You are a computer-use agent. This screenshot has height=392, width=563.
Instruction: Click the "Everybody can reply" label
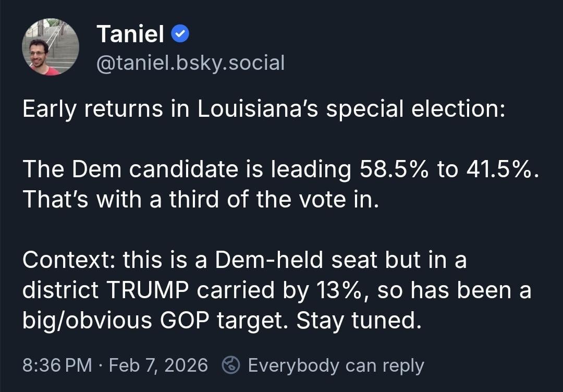(x=336, y=365)
